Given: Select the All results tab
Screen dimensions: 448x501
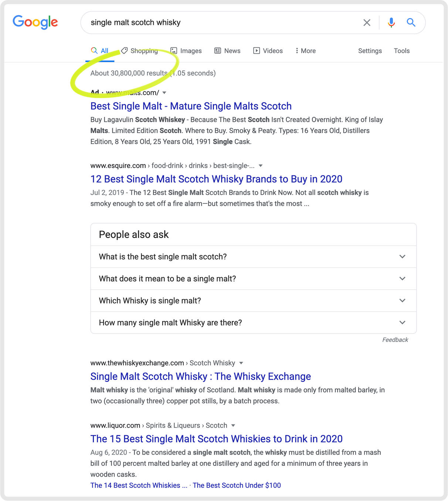Looking at the screenshot, I should [100, 51].
